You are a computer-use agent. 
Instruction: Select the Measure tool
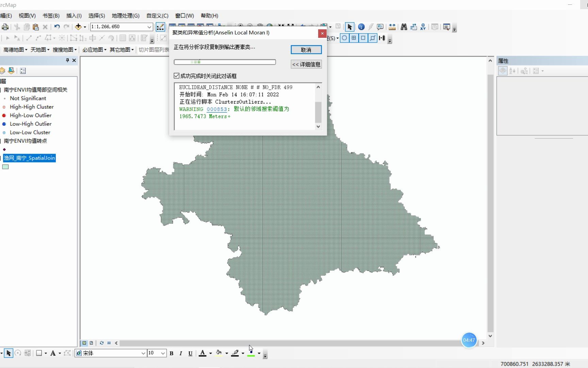click(x=392, y=27)
